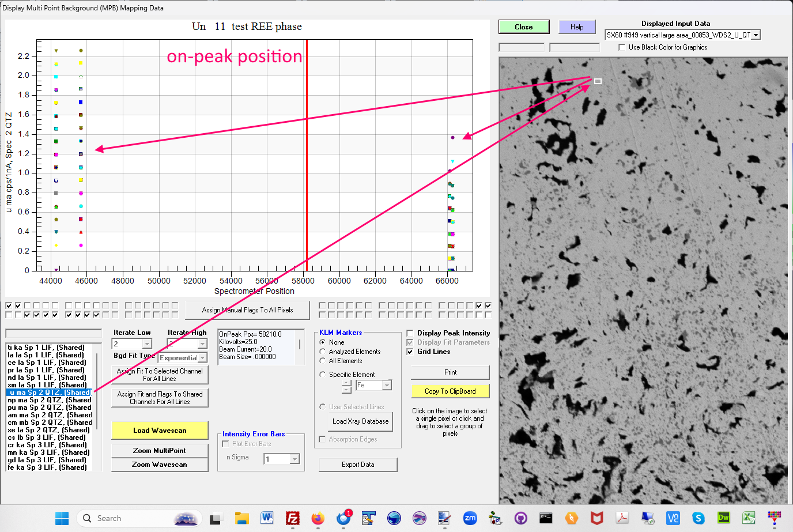Expand the Iterate Low dropdown

[147, 344]
